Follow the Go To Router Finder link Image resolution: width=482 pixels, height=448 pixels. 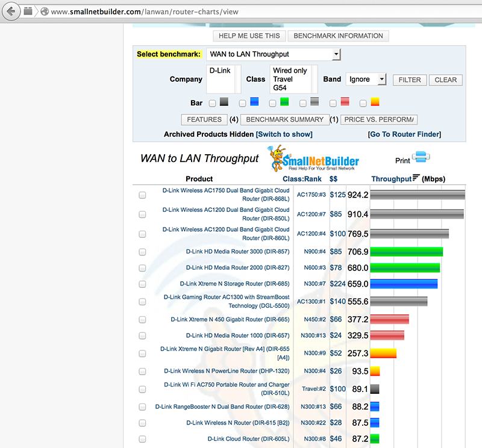[x=404, y=134]
